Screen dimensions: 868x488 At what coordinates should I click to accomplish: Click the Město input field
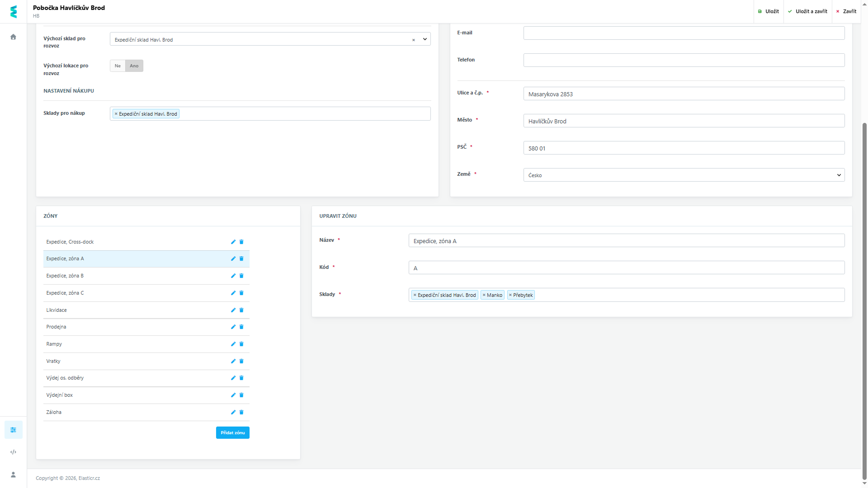(684, 121)
